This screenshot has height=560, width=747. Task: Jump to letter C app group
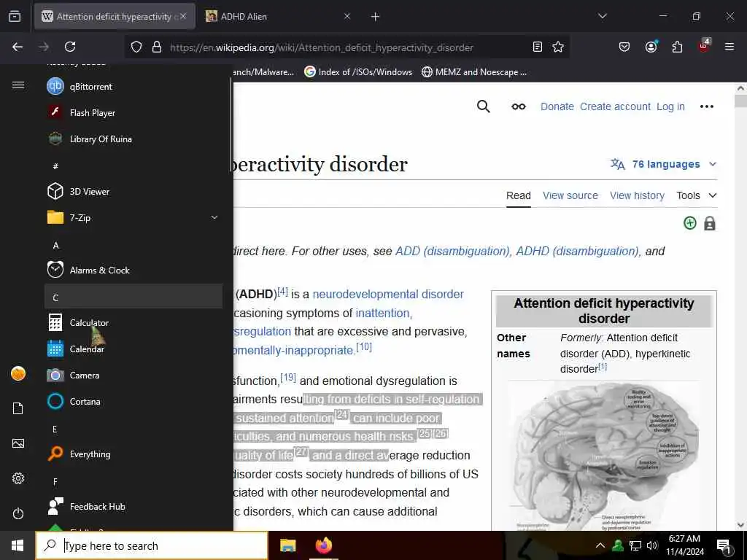point(133,297)
